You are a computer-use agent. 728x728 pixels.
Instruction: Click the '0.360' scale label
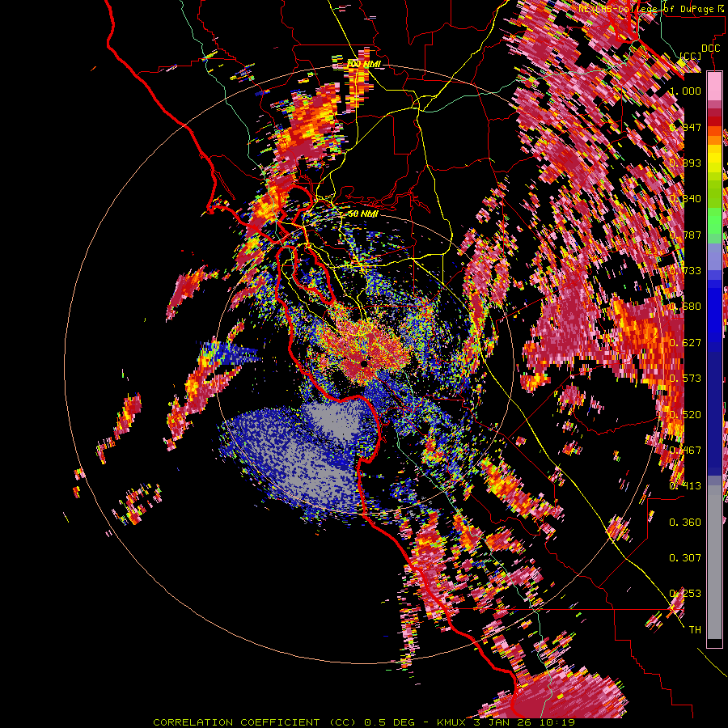[x=685, y=522]
